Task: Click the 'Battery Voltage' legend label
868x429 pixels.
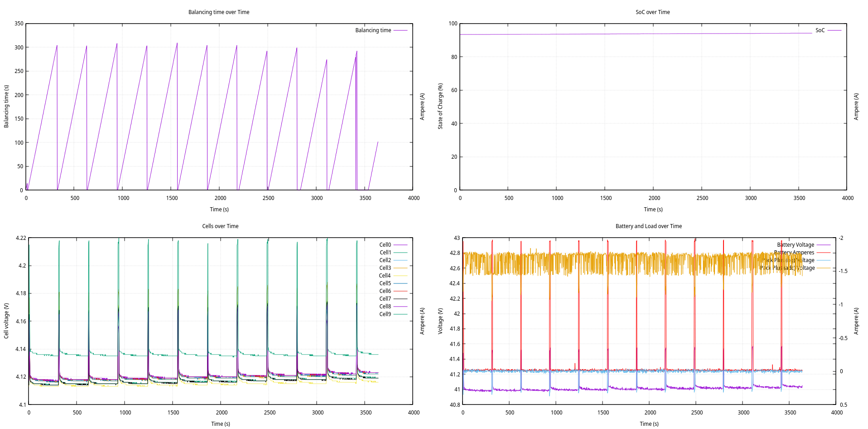Action: click(796, 245)
